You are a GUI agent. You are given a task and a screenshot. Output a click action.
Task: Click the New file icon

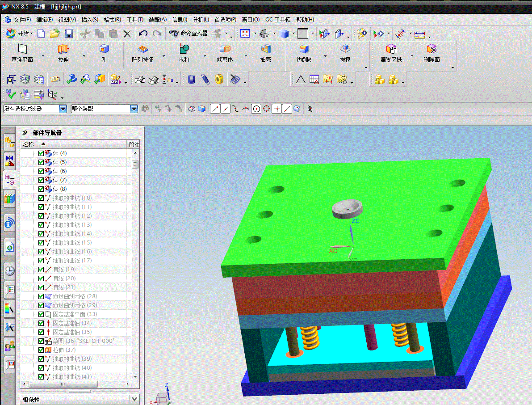[x=41, y=33]
